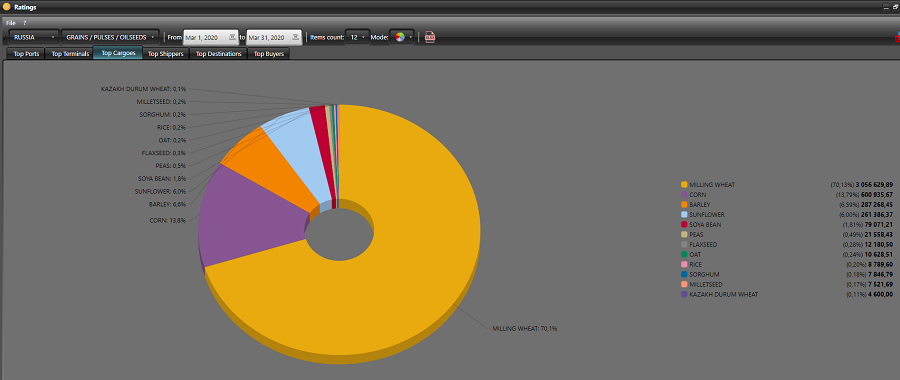Click the red icon at toolbar's right edge
Viewport: 900px width, 380px height.
[897, 38]
